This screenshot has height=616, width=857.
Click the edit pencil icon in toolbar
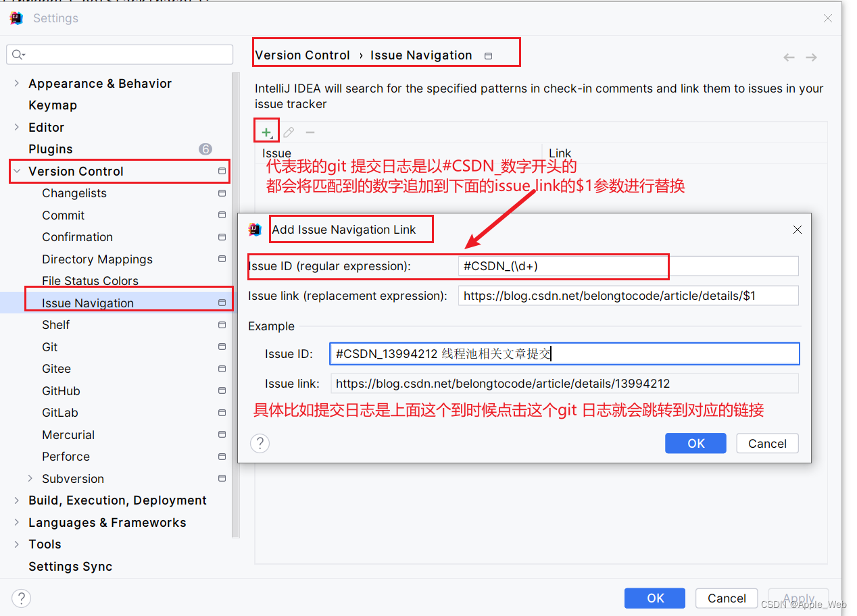point(289,132)
